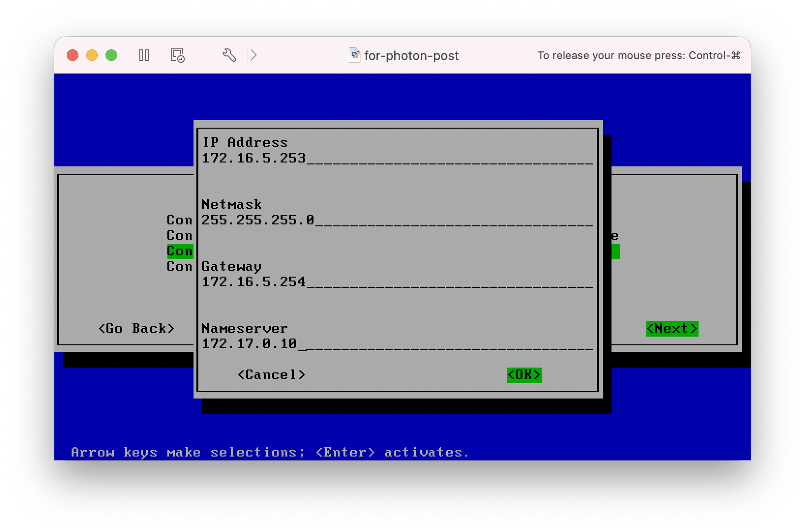
Task: Pause the virtual machine
Action: click(144, 55)
